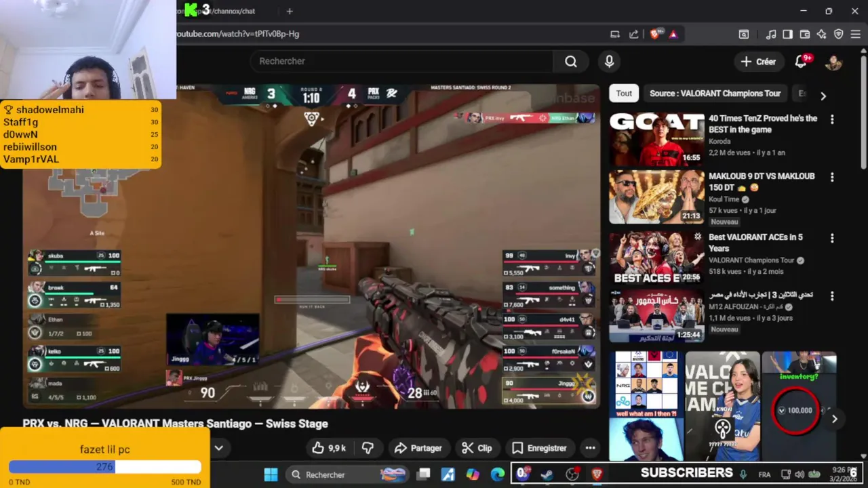Show more filter chips with right arrow

[x=823, y=96]
